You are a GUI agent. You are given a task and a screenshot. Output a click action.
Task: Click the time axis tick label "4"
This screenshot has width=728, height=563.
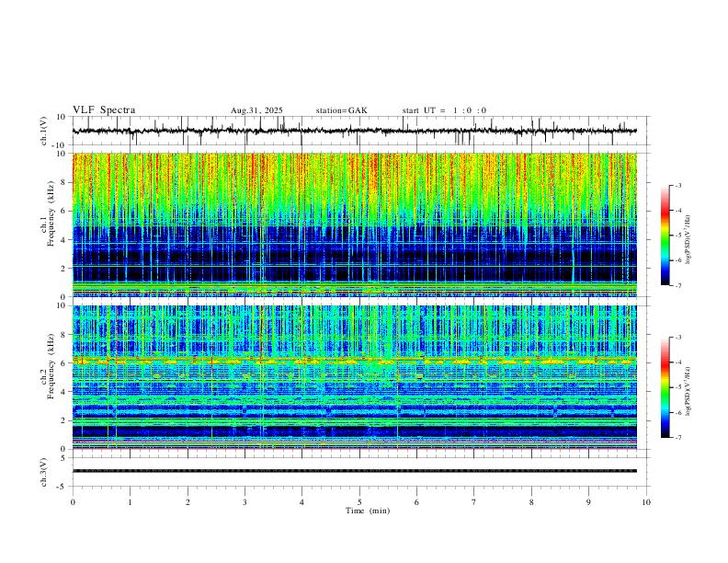click(302, 502)
